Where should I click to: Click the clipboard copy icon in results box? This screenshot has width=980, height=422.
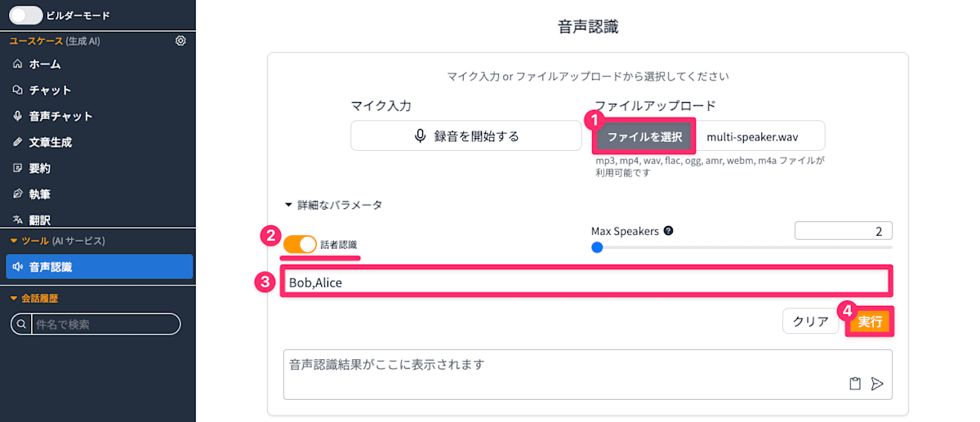pyautogui.click(x=855, y=384)
